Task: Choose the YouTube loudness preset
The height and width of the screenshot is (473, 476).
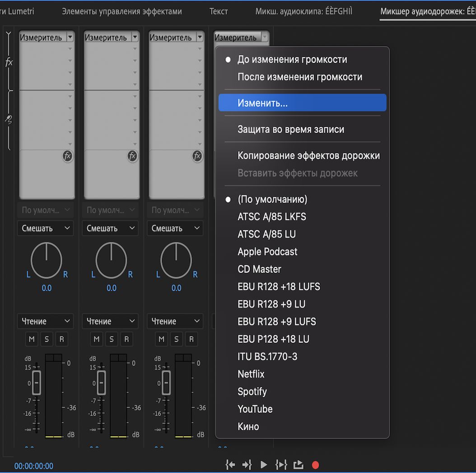Action: 255,409
